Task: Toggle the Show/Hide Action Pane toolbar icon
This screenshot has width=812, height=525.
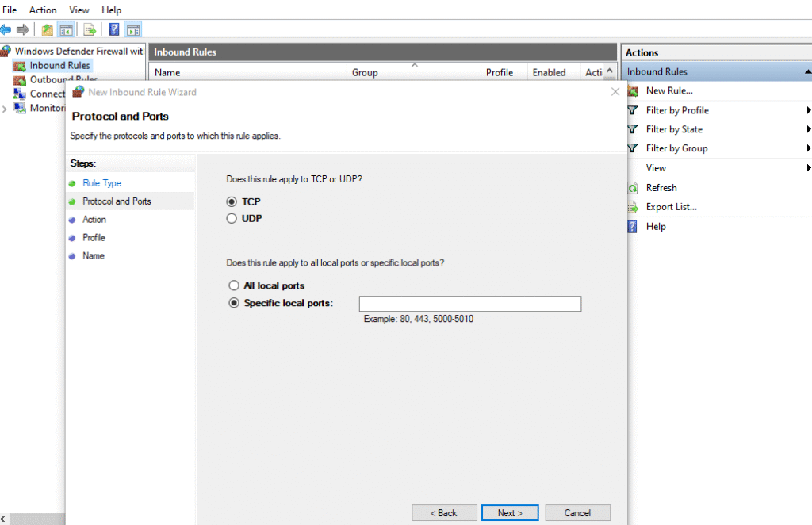Action: [132, 29]
